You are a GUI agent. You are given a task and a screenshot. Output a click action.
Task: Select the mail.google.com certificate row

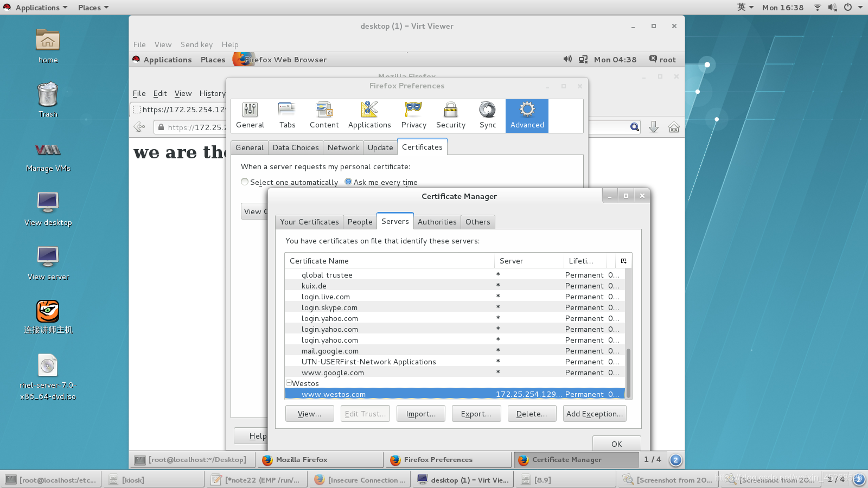(455, 351)
